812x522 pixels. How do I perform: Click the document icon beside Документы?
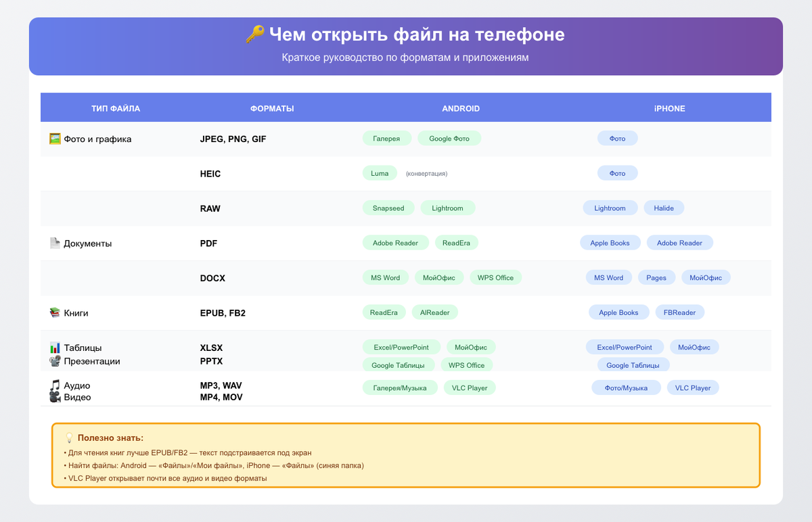point(55,243)
